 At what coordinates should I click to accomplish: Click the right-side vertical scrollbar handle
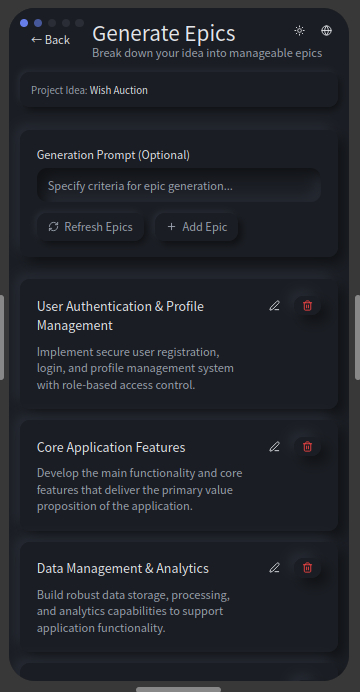pos(357,337)
